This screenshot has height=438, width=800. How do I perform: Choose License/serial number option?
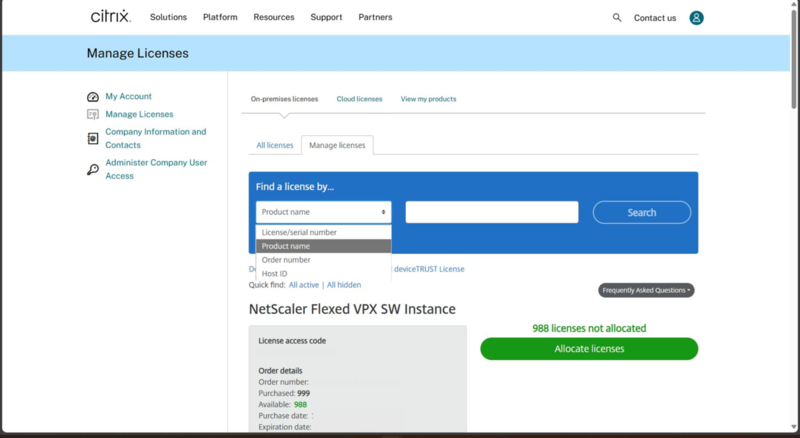323,232
